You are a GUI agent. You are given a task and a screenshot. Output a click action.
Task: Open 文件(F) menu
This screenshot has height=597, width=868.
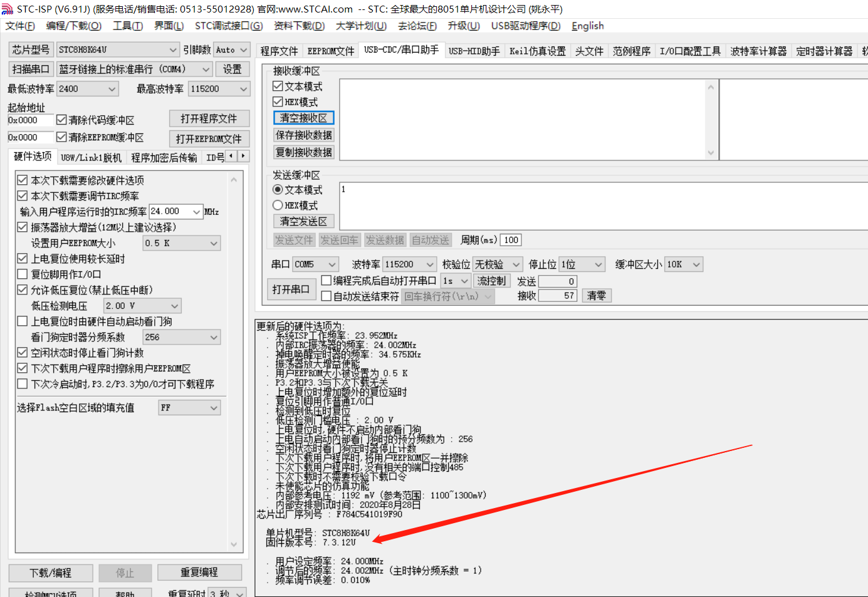pyautogui.click(x=20, y=26)
